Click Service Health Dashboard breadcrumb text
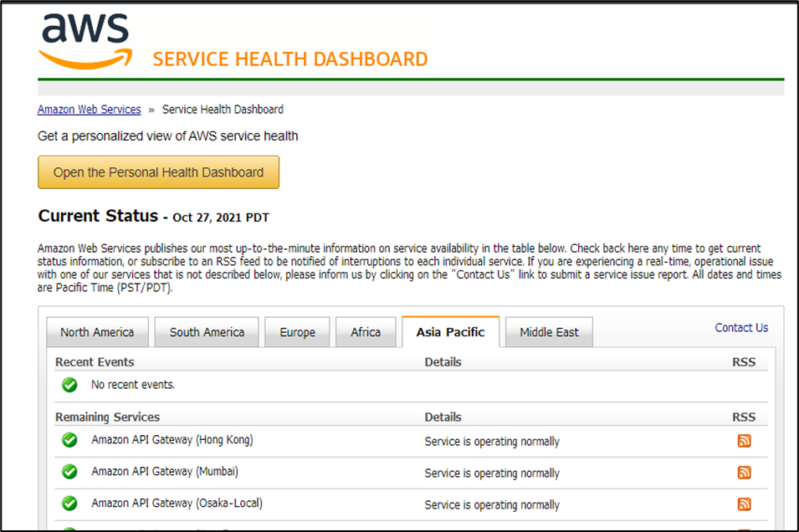 click(223, 110)
